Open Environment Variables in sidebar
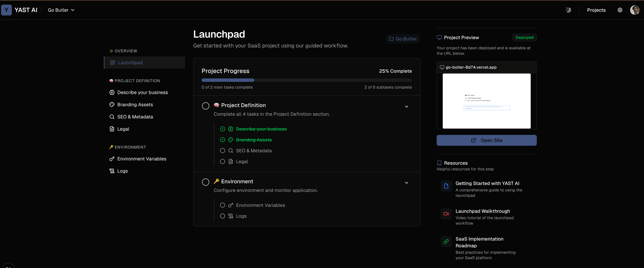 click(x=145, y=159)
